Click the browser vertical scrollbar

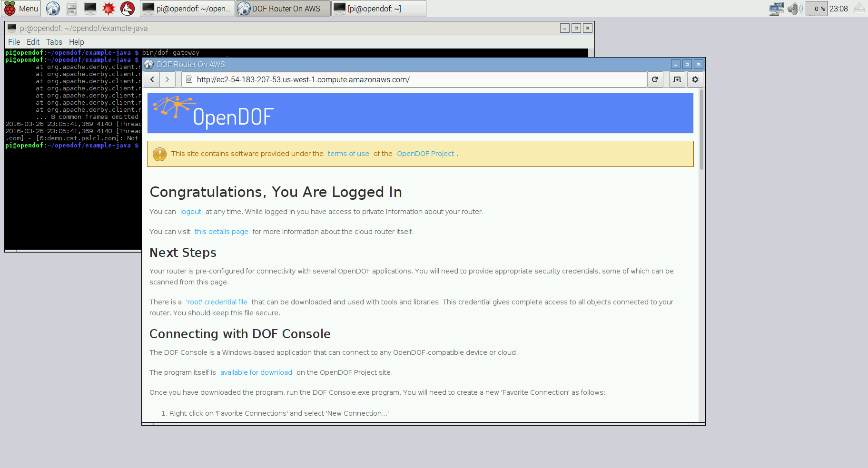click(x=701, y=129)
